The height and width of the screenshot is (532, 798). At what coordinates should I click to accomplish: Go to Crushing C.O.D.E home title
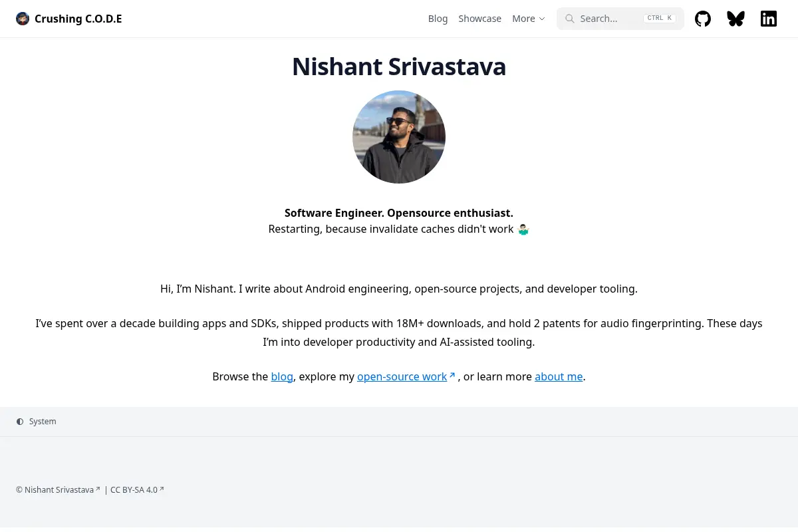pos(78,19)
